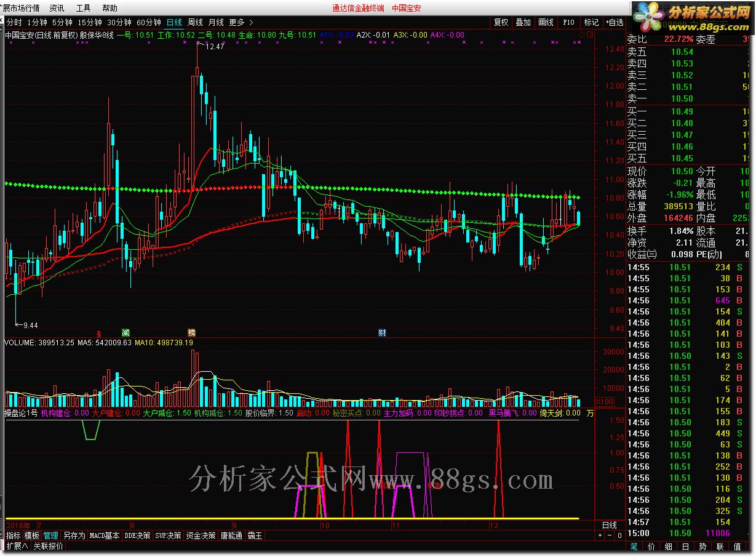This screenshot has height=557, width=756.
Task: Switch to 15分钟 period
Action: (89, 22)
